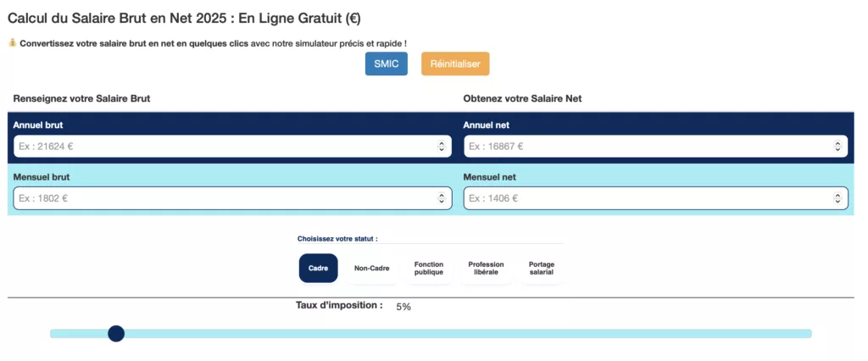868x361 pixels.
Task: Click the blue SMIC button
Action: point(387,64)
